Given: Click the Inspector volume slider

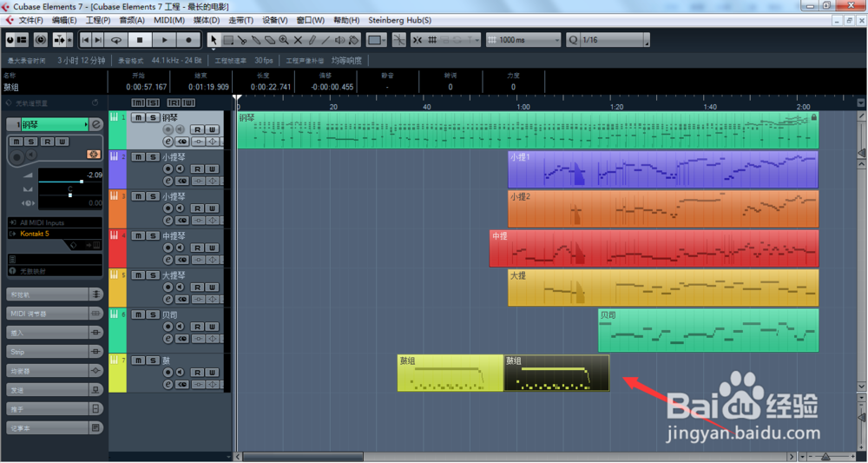Looking at the screenshot, I should [69, 182].
